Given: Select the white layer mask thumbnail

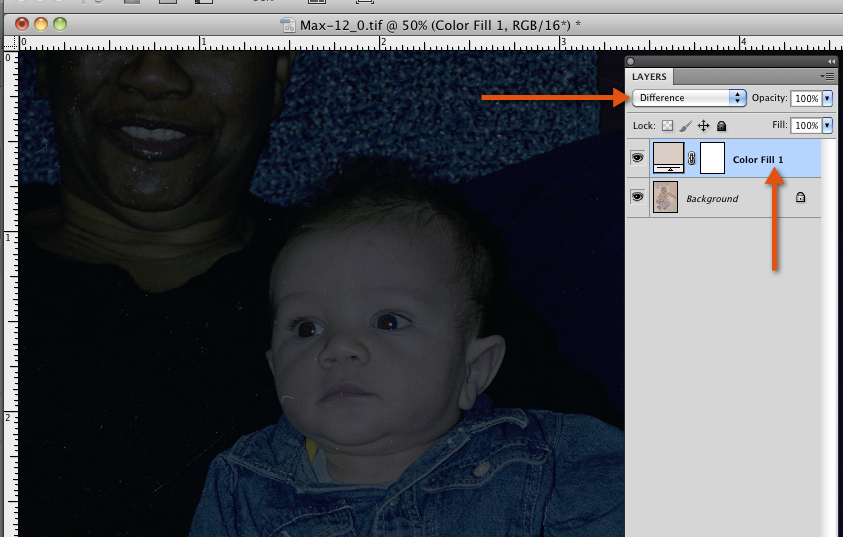Looking at the screenshot, I should pyautogui.click(x=712, y=158).
